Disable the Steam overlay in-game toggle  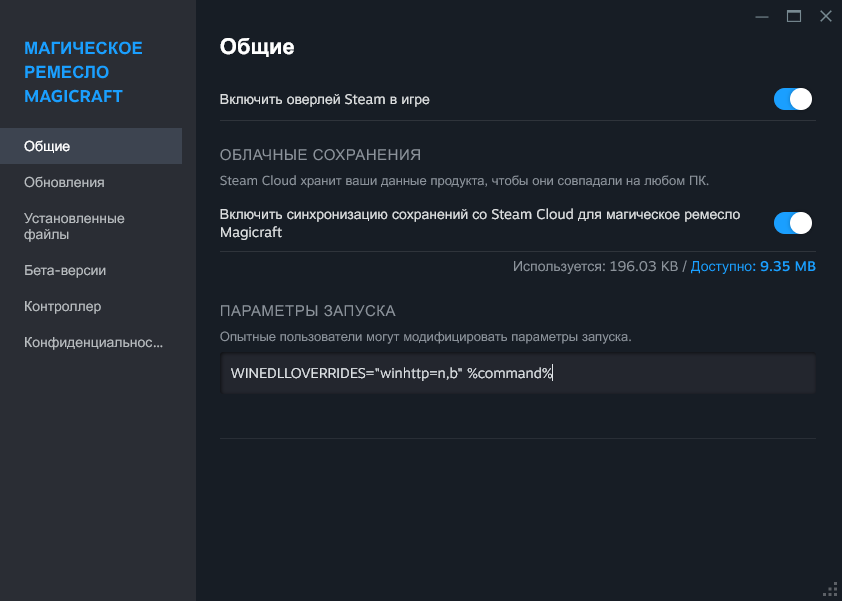792,99
